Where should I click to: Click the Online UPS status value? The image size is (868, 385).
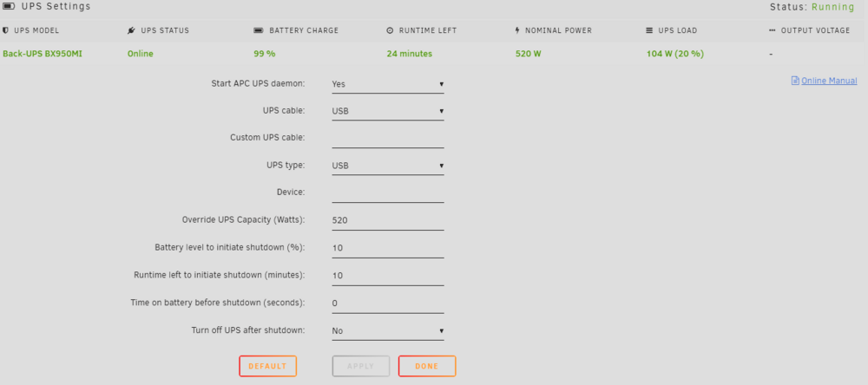140,54
